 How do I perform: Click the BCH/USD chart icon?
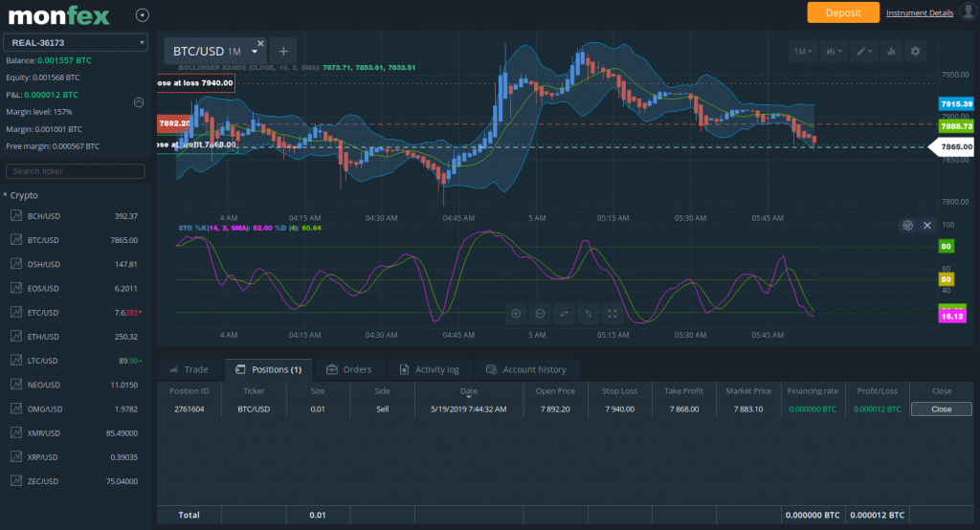point(16,215)
